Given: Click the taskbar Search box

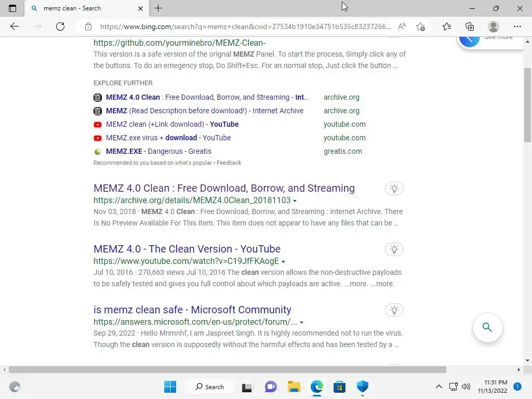Looking at the screenshot, I should coord(209,387).
